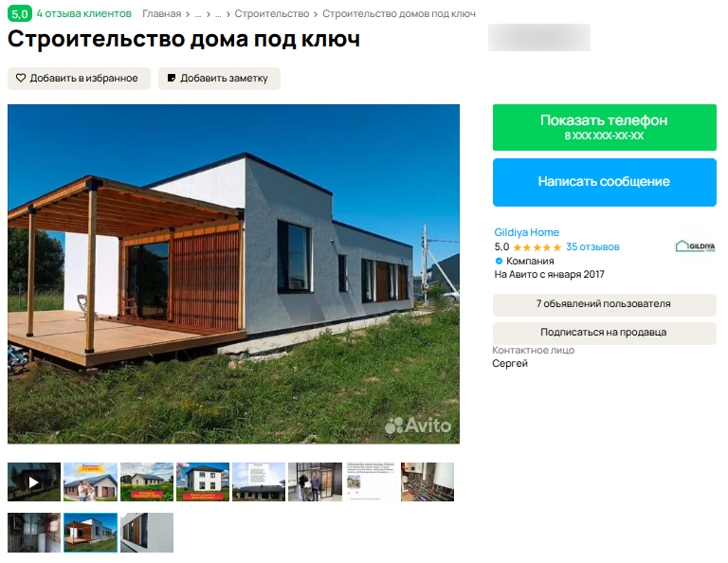Screen dimensions: 728x563
Task: Click Написать сообщение button
Action: click(x=605, y=182)
